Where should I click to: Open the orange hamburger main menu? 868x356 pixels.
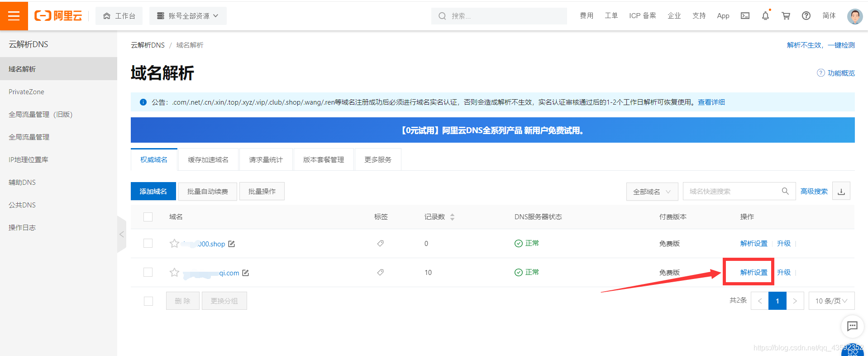tap(14, 16)
